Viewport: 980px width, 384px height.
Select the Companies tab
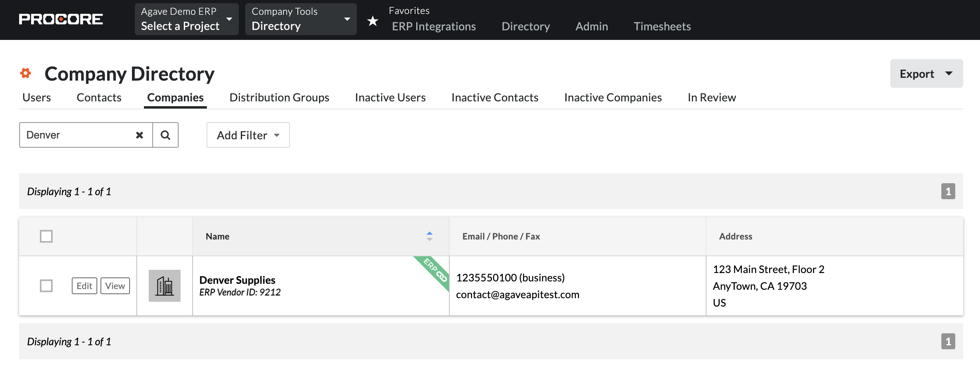[x=175, y=97]
